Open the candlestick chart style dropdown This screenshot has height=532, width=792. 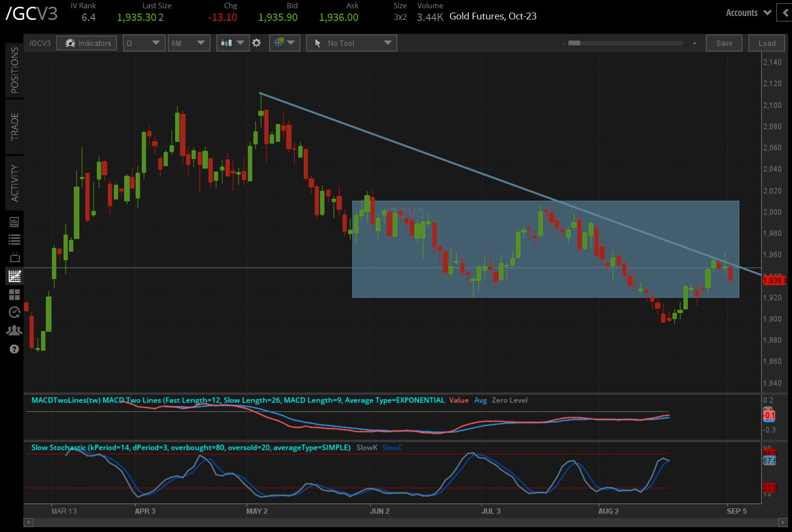(233, 43)
